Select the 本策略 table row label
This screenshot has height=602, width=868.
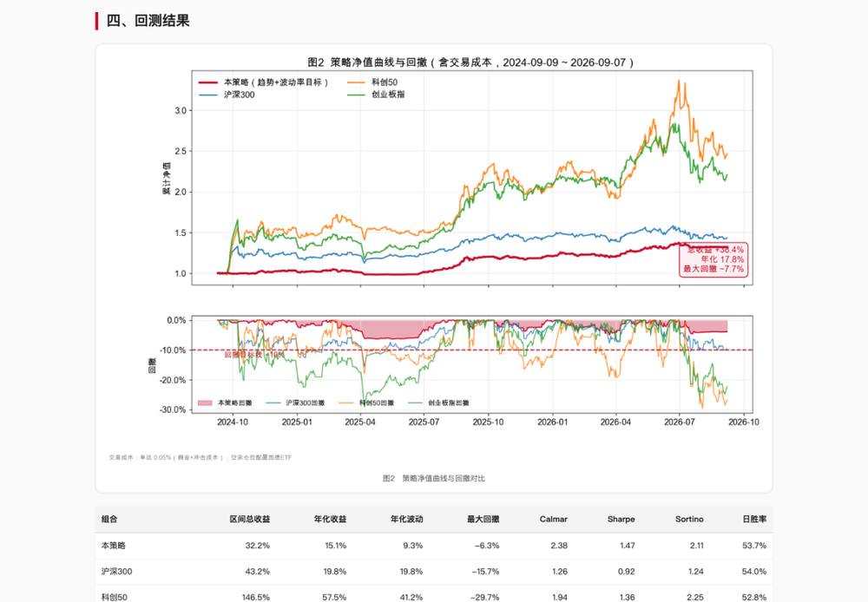pos(114,546)
